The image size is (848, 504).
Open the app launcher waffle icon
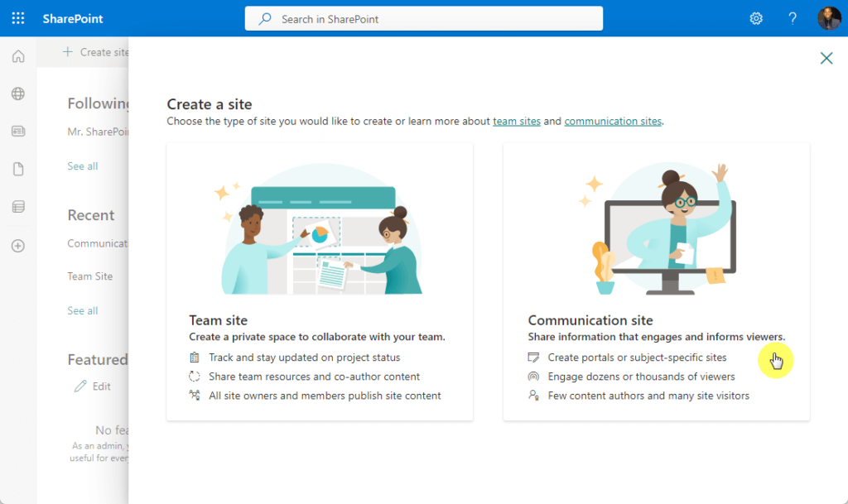18,18
